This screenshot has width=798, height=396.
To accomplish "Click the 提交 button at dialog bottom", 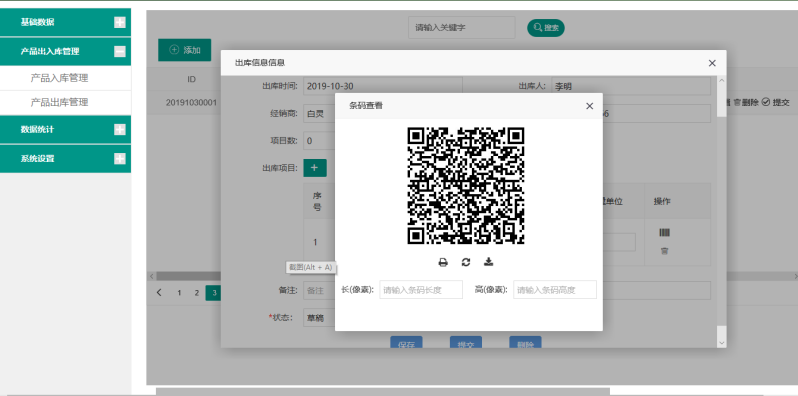I will click(x=466, y=343).
